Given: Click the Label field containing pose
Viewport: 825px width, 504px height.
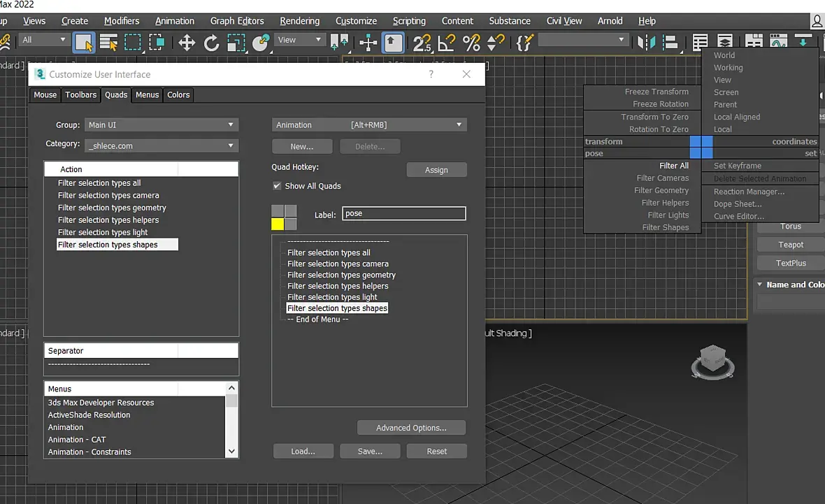Looking at the screenshot, I should click(x=403, y=214).
